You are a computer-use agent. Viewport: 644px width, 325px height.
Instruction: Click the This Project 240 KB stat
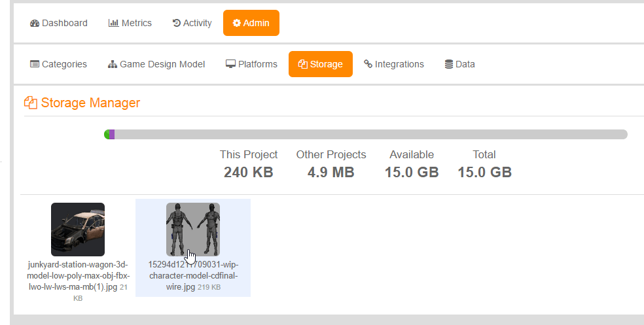coord(248,164)
